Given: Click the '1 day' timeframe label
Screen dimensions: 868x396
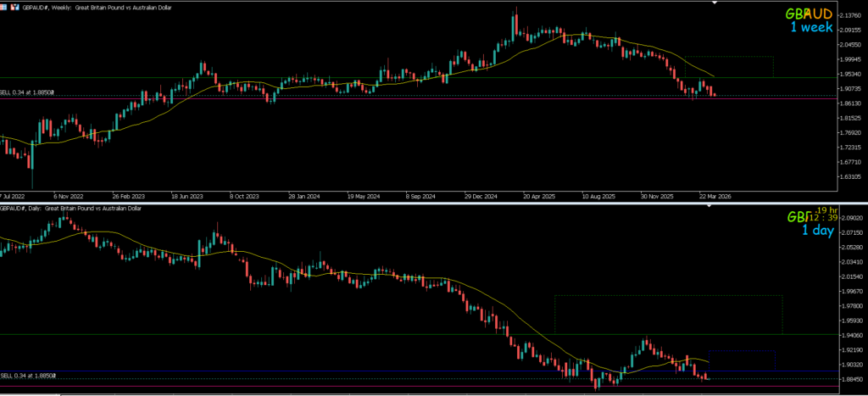Looking at the screenshot, I should (x=812, y=231).
